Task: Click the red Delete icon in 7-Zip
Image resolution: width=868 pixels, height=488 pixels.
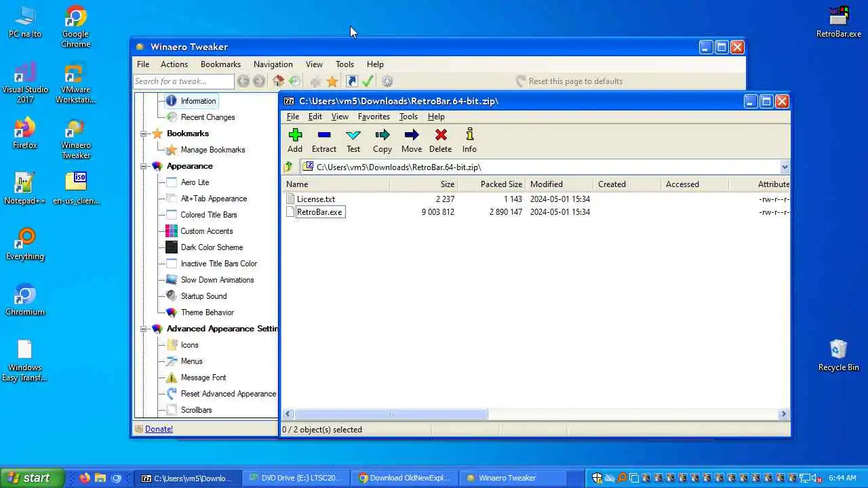Action: [440, 141]
